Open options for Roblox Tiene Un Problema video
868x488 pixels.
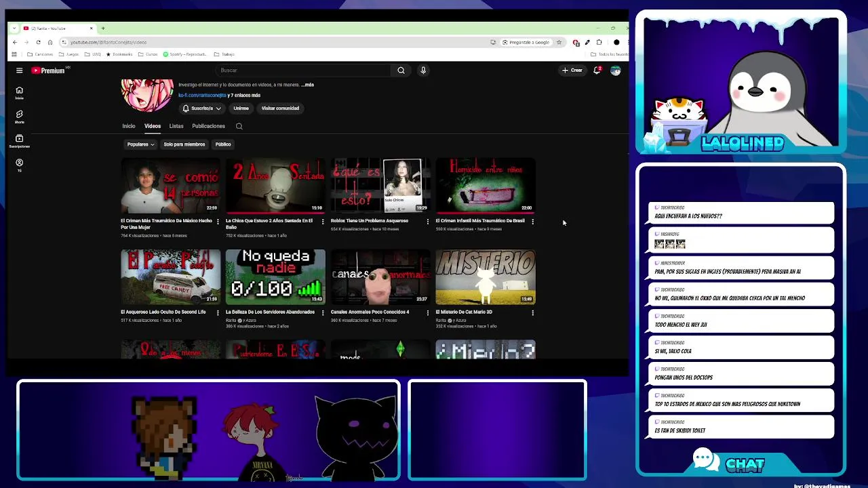427,222
